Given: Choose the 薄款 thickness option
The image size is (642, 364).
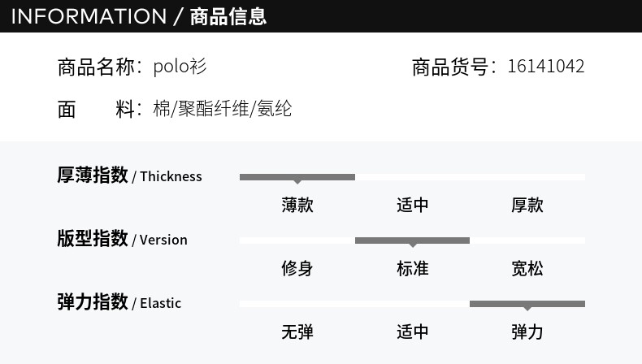Looking at the screenshot, I should (x=297, y=205).
